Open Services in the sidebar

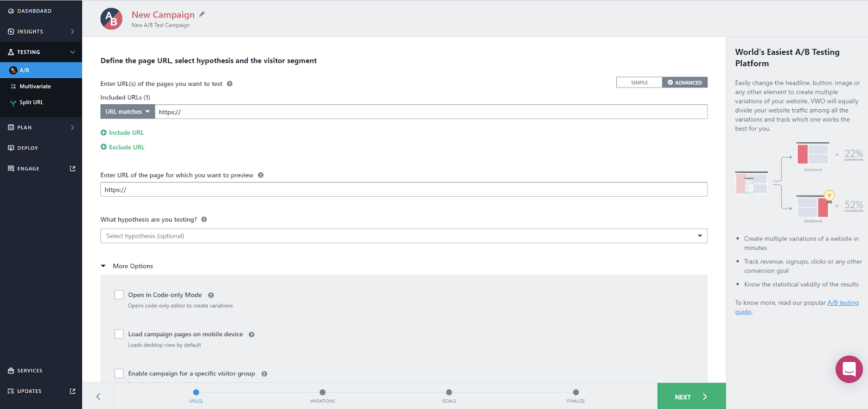(x=41, y=370)
